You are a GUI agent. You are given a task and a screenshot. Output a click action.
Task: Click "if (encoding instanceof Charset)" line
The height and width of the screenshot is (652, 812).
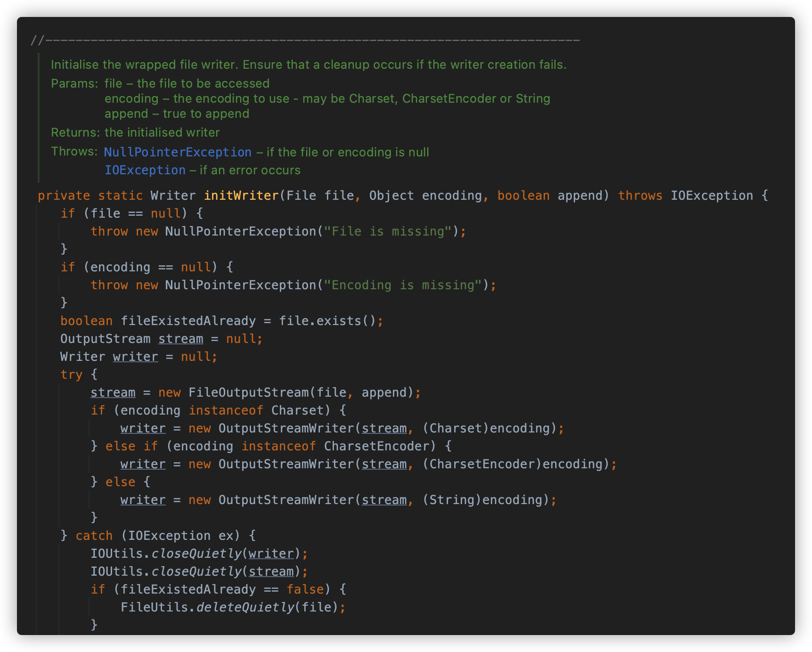tap(219, 410)
